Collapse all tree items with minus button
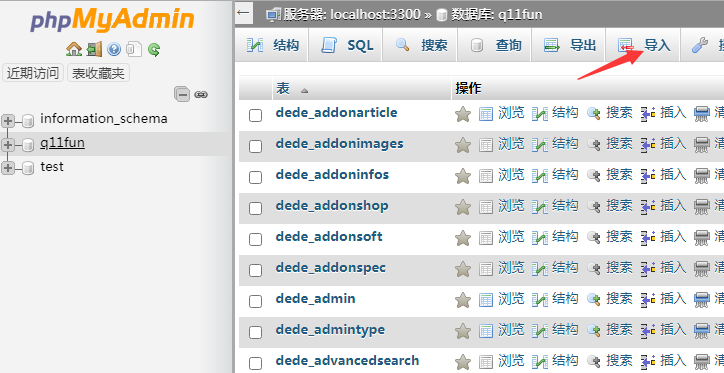This screenshot has width=724, height=373. coord(182,94)
